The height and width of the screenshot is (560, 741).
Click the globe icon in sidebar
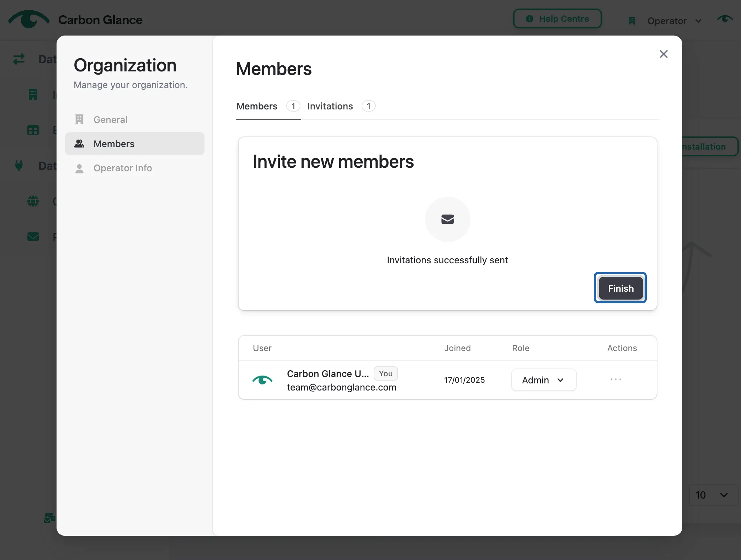[33, 201]
